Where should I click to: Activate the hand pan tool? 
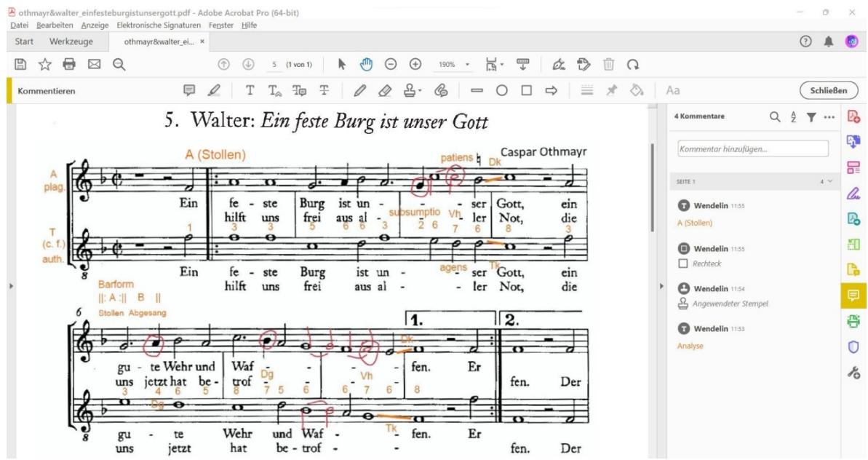[366, 64]
